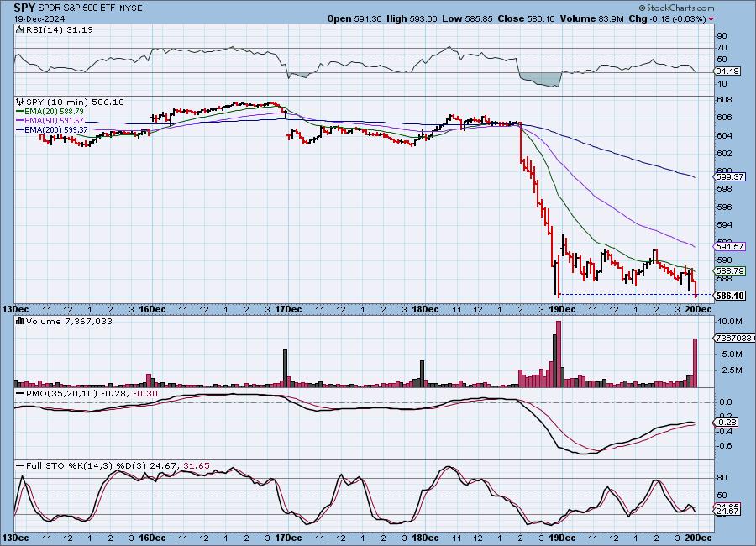Click 20Dec on the bottom time axis
756x546 pixels.
[x=698, y=538]
